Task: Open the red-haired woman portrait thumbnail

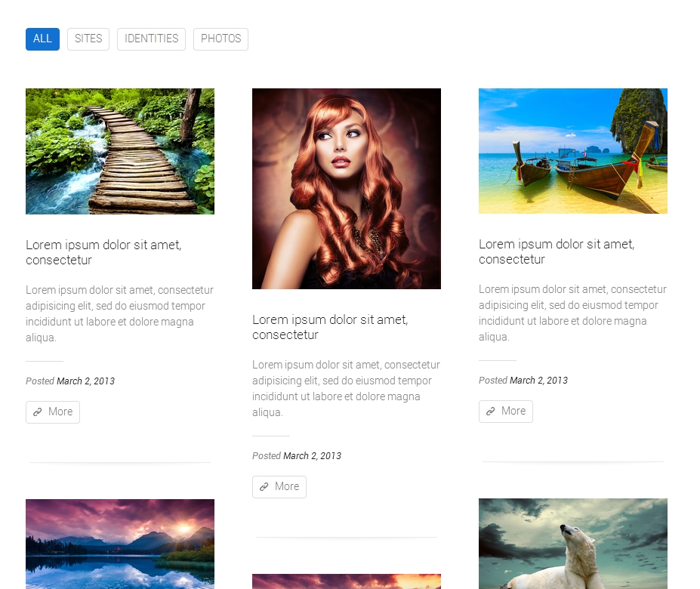Action: pyautogui.click(x=347, y=189)
